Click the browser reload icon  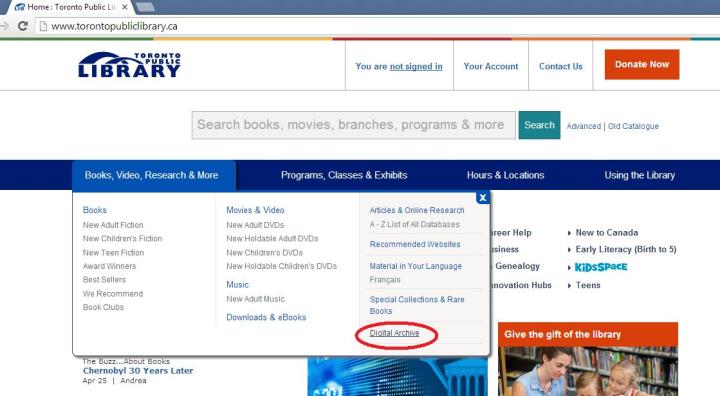tap(22, 26)
